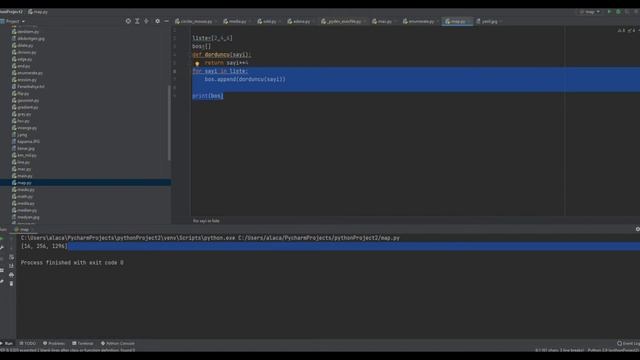The height and width of the screenshot is (360, 640).
Task: Clear console output with the trash icon
Action: (x=11, y=283)
